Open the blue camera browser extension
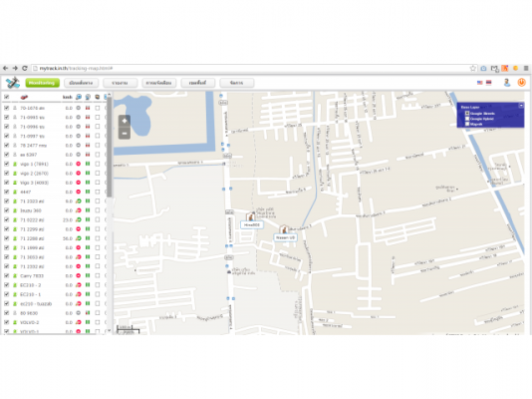The height and width of the screenshot is (399, 532). click(x=483, y=68)
